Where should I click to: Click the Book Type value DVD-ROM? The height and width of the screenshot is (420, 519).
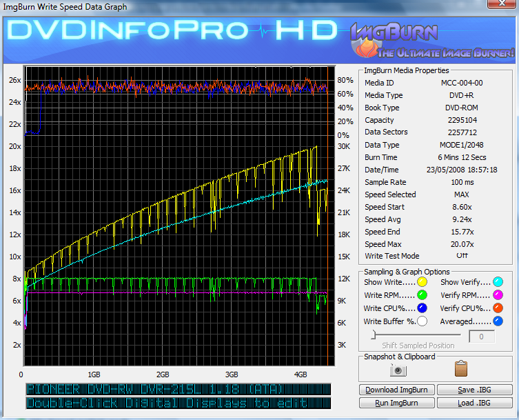[462, 108]
